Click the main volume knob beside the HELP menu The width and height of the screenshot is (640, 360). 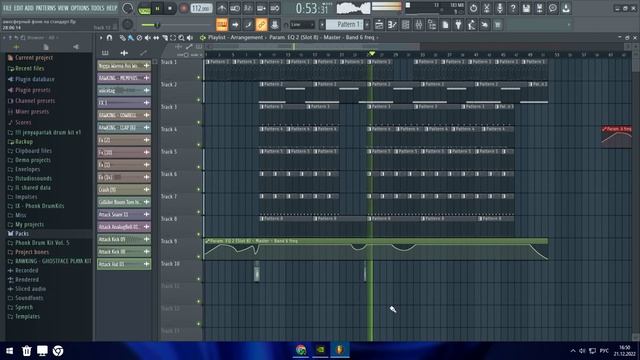pos(127,8)
